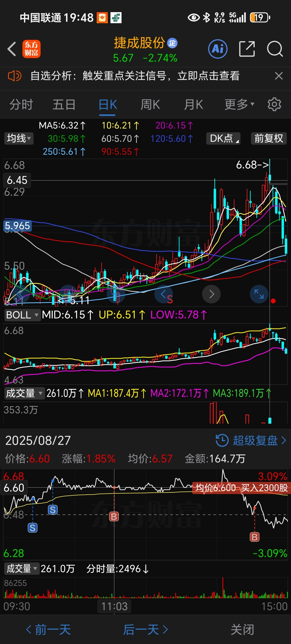Tap the 超级复盘 clock icon

pyautogui.click(x=222, y=440)
